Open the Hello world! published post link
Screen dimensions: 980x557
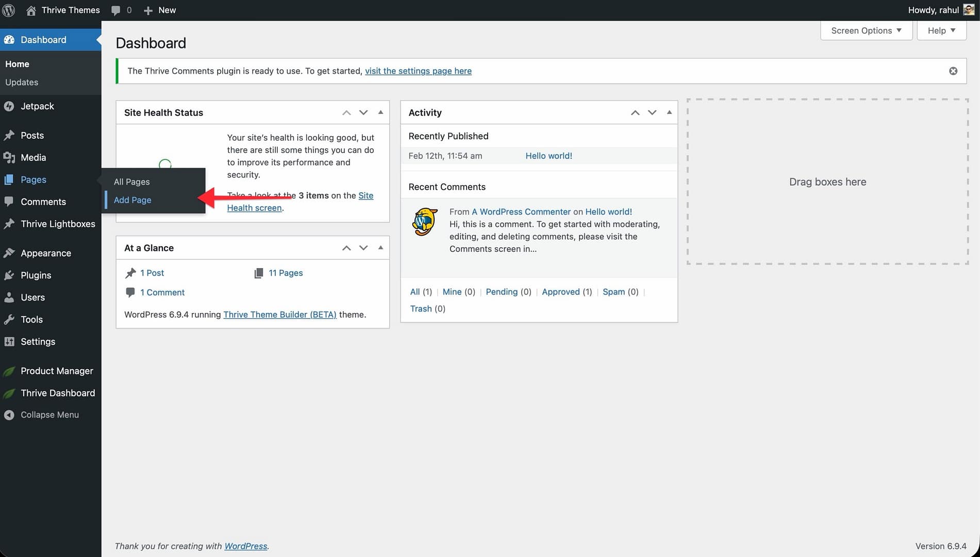[549, 156]
